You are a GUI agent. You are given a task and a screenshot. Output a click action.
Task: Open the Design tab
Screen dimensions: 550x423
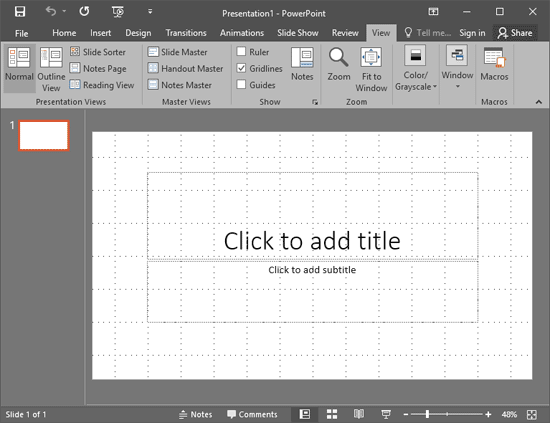[x=138, y=33]
